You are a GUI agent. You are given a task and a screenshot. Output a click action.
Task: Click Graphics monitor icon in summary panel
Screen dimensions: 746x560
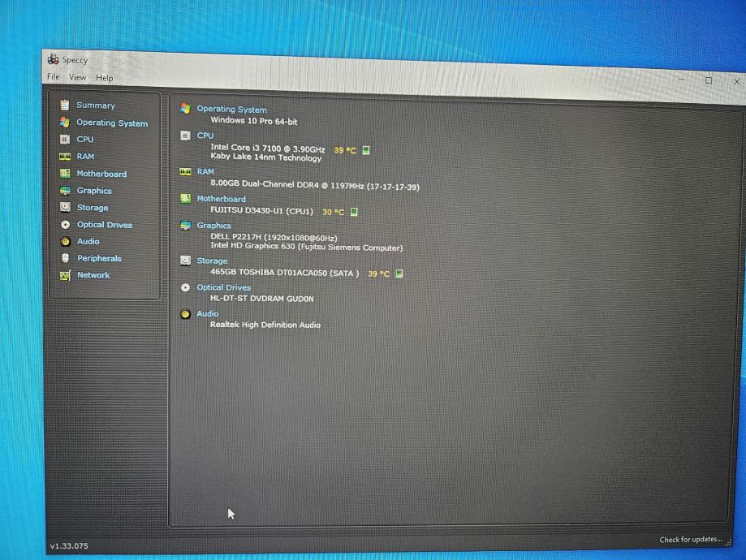(186, 226)
